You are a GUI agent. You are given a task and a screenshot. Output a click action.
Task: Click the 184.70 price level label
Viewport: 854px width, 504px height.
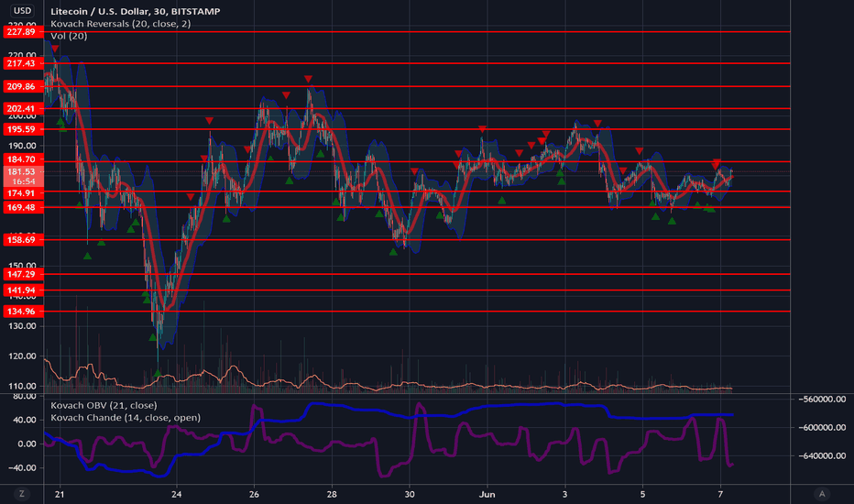(x=23, y=159)
